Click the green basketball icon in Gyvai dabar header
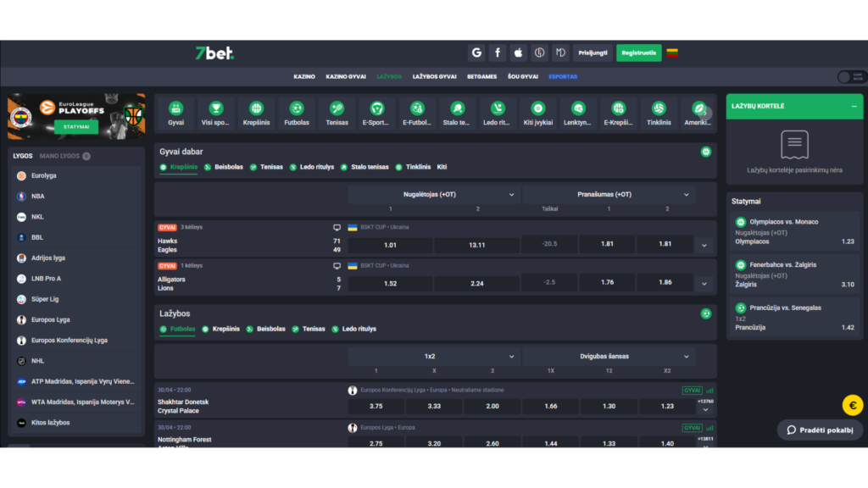This screenshot has height=488, width=868. pyautogui.click(x=706, y=152)
